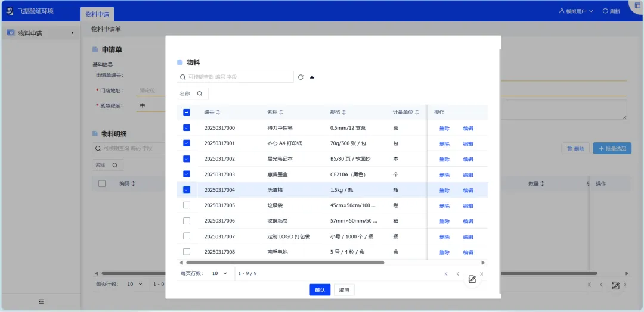Collapse the filter panel with the black triangle

click(x=312, y=77)
